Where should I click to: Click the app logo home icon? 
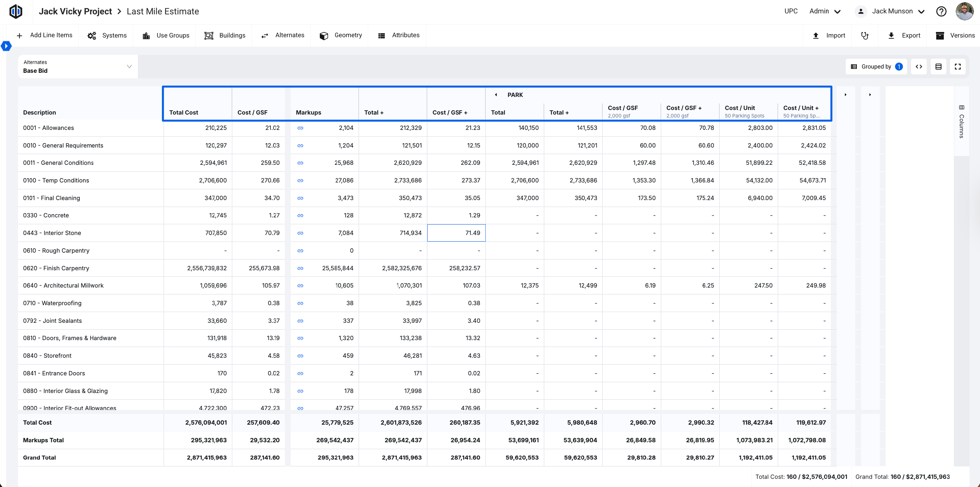16,11
